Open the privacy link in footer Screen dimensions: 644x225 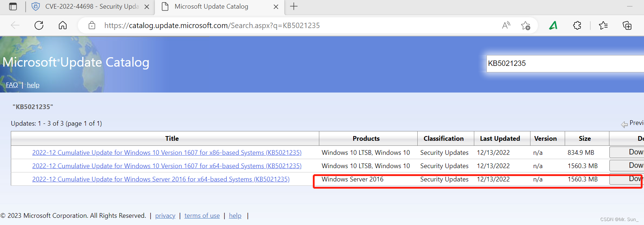click(165, 216)
